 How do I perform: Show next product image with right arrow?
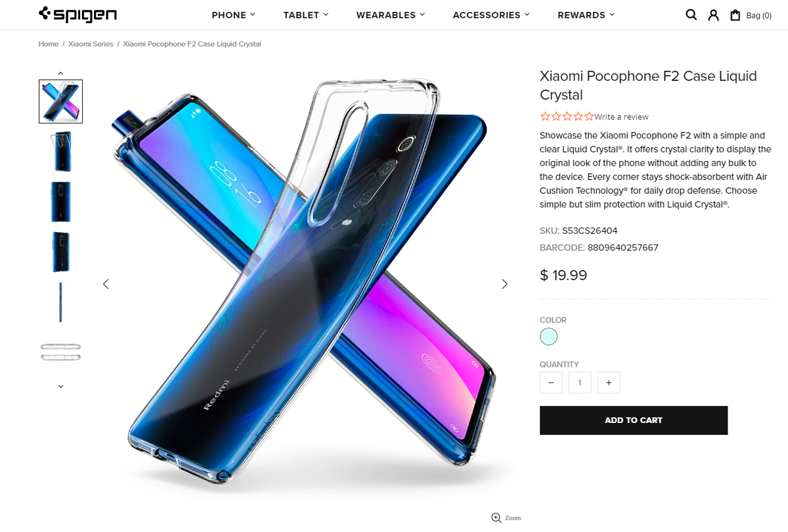click(x=504, y=284)
